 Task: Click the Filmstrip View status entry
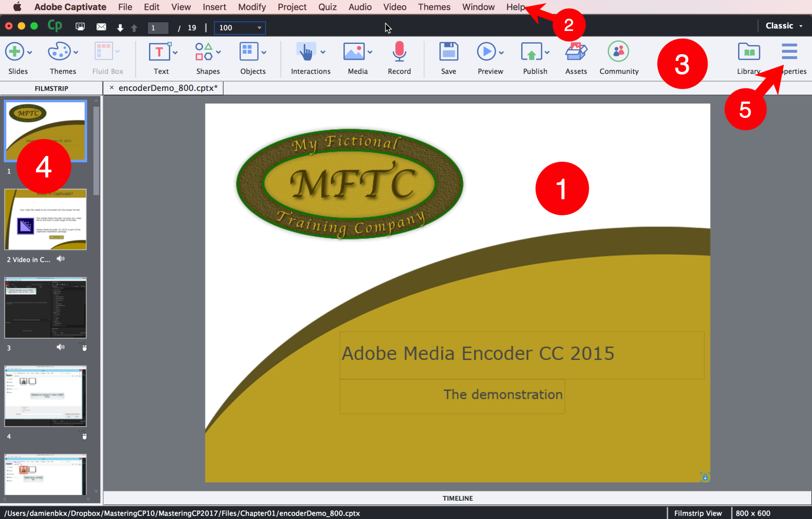pos(698,513)
